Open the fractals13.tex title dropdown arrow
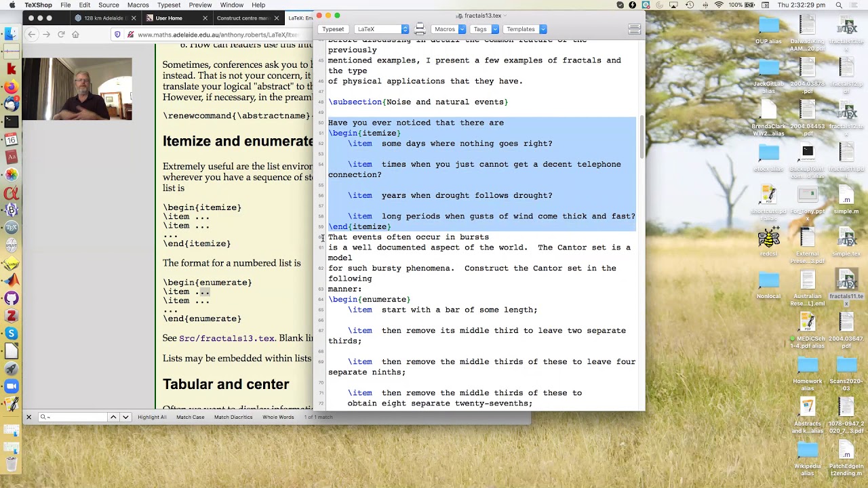 (x=506, y=16)
